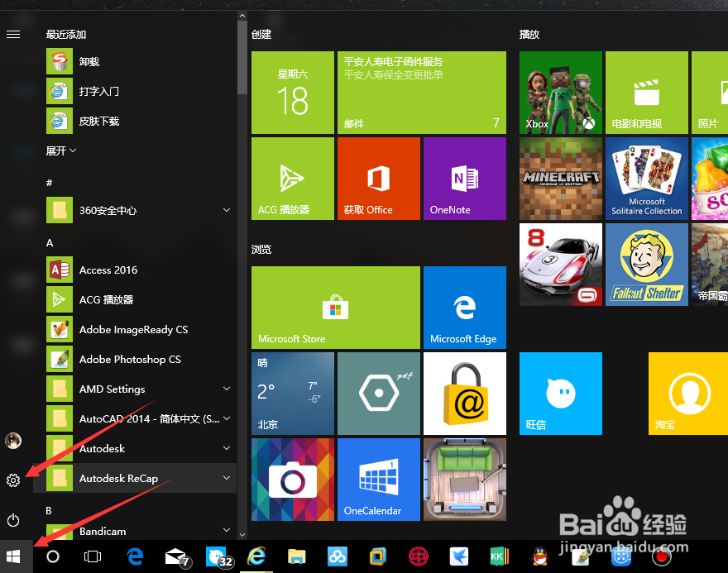Viewport: 728px width, 573px height.
Task: Open the 淘宝 tile
Action: click(x=688, y=394)
